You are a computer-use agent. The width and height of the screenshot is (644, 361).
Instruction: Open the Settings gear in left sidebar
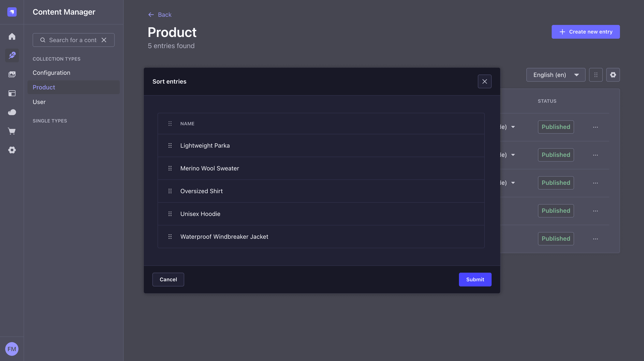tap(12, 150)
